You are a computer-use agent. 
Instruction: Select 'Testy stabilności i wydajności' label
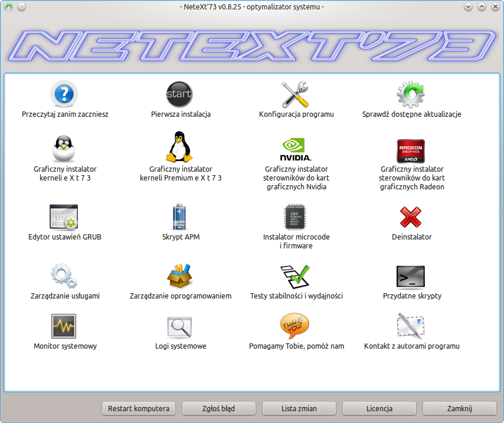(x=296, y=296)
